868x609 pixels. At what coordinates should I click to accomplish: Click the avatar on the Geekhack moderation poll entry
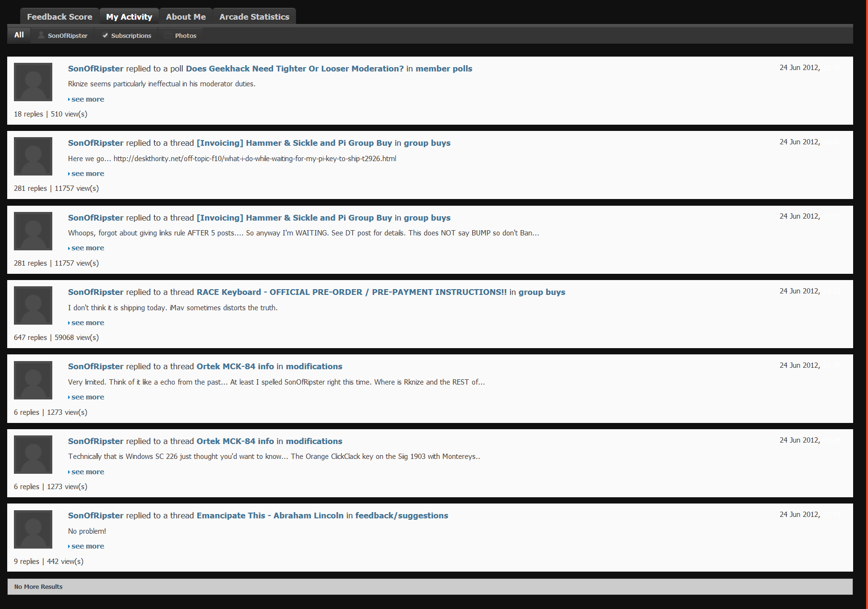point(33,82)
